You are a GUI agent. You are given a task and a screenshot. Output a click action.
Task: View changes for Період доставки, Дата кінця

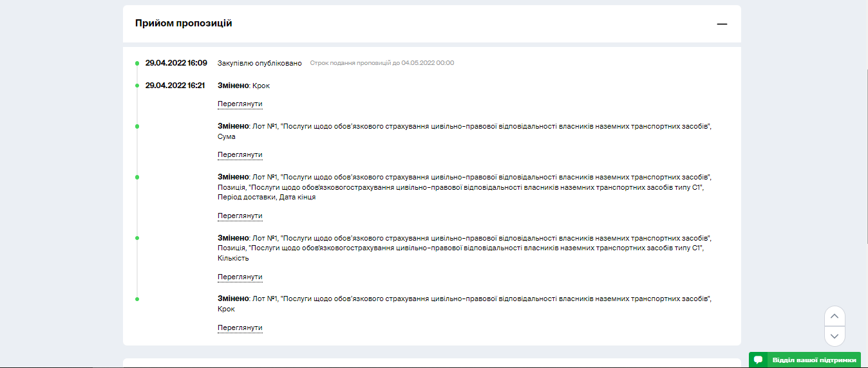click(240, 216)
